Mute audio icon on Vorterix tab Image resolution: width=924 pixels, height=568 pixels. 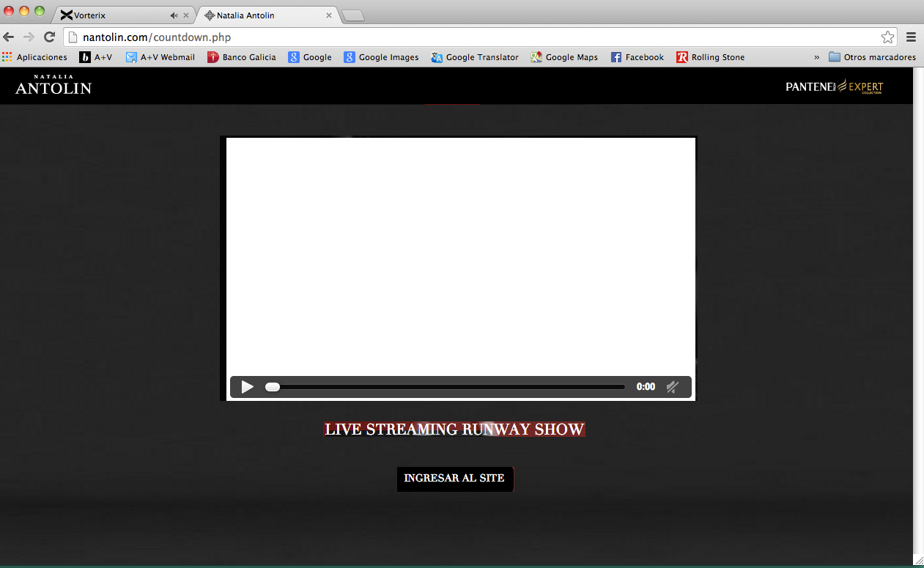[174, 15]
